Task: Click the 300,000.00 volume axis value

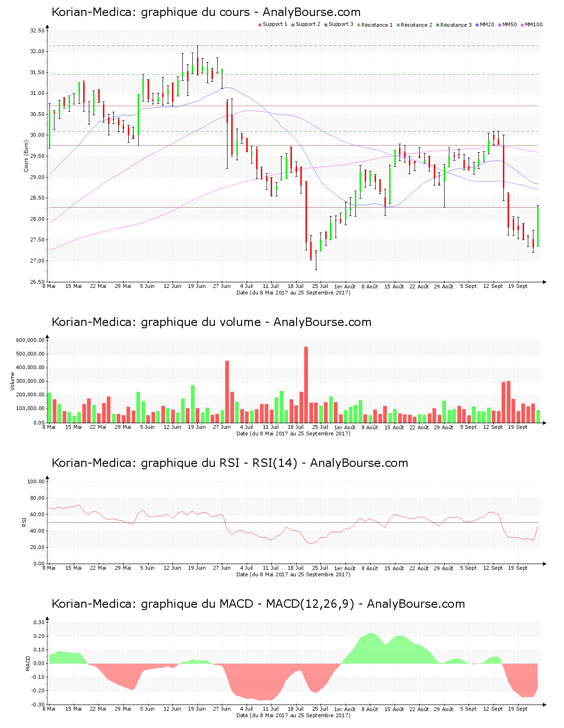Action: [31, 381]
